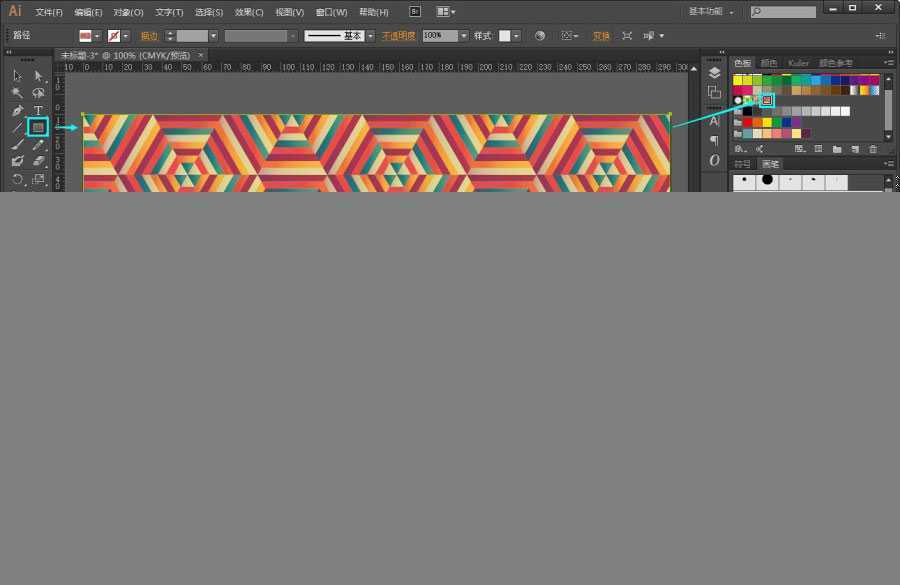The width and height of the screenshot is (900, 585).
Task: Pick the red swatch in color group
Action: pyautogui.click(x=747, y=122)
